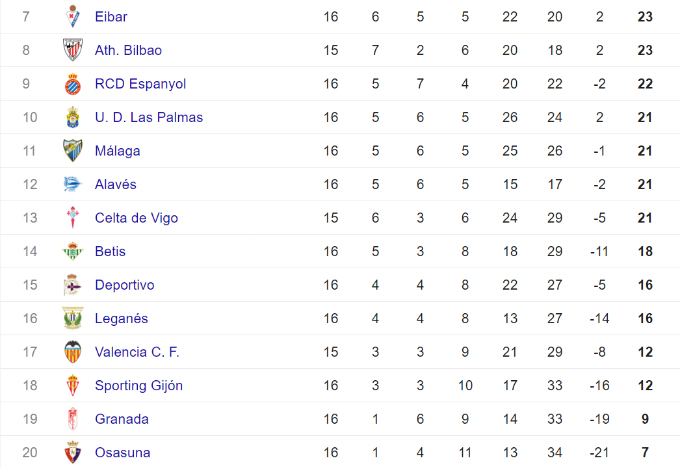Click the Leganés crest icon
The width and height of the screenshot is (680, 468).
click(73, 318)
